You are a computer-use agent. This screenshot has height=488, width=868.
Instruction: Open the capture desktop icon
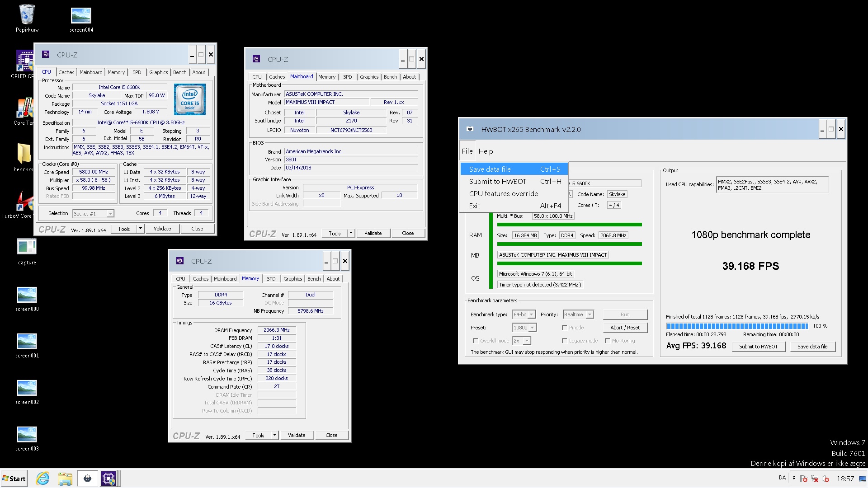[x=27, y=251]
